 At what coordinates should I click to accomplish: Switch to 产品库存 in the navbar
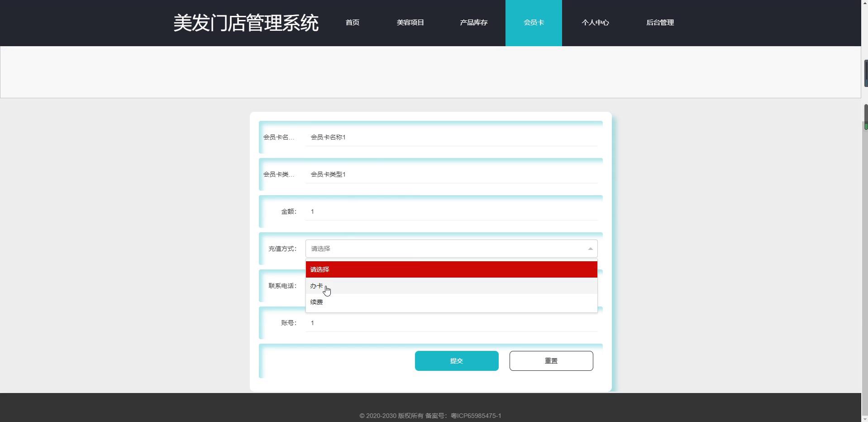(x=473, y=23)
